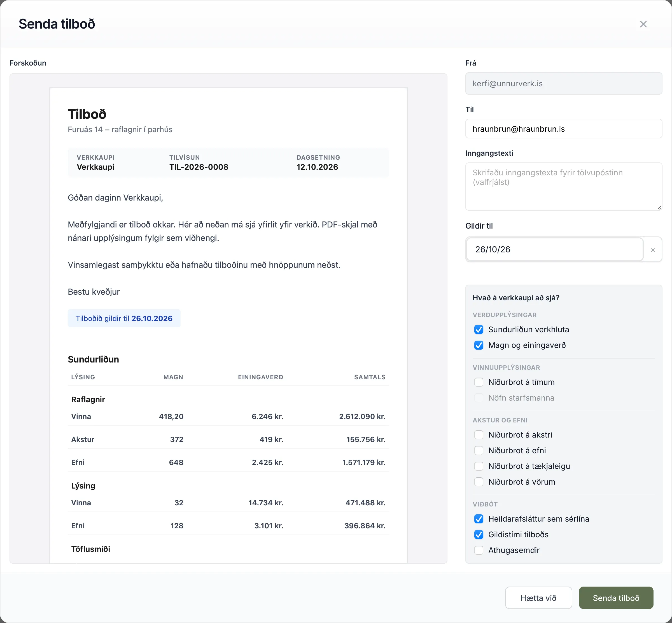
Task: Uncheck Sundurliðun verkhluta checkbox
Action: click(479, 329)
